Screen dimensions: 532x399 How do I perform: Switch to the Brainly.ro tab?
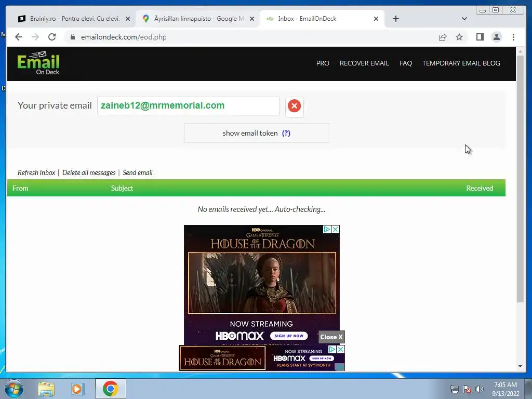74,19
